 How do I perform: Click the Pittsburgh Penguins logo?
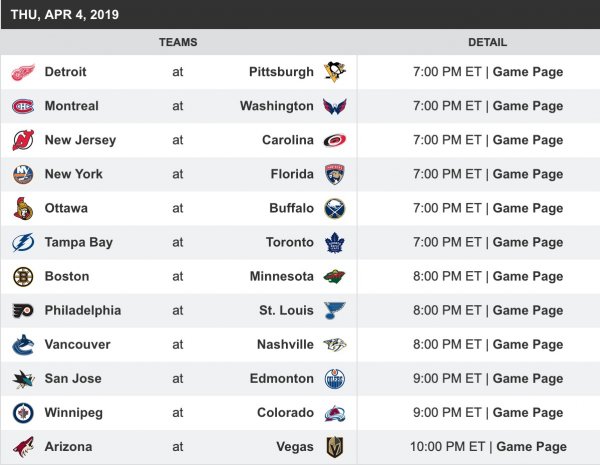pyautogui.click(x=334, y=72)
